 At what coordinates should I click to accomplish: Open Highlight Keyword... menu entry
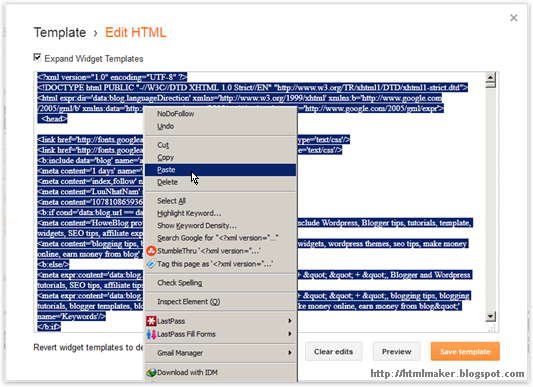[x=220, y=213]
